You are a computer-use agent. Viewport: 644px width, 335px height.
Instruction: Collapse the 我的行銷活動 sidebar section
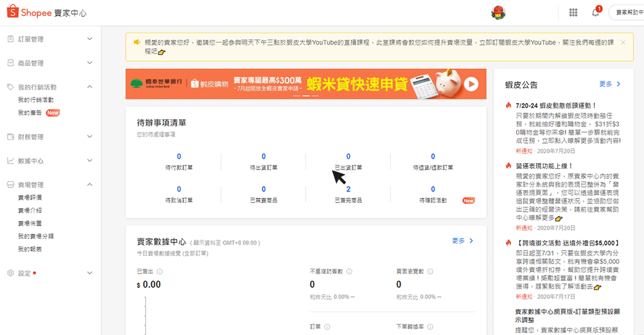90,87
